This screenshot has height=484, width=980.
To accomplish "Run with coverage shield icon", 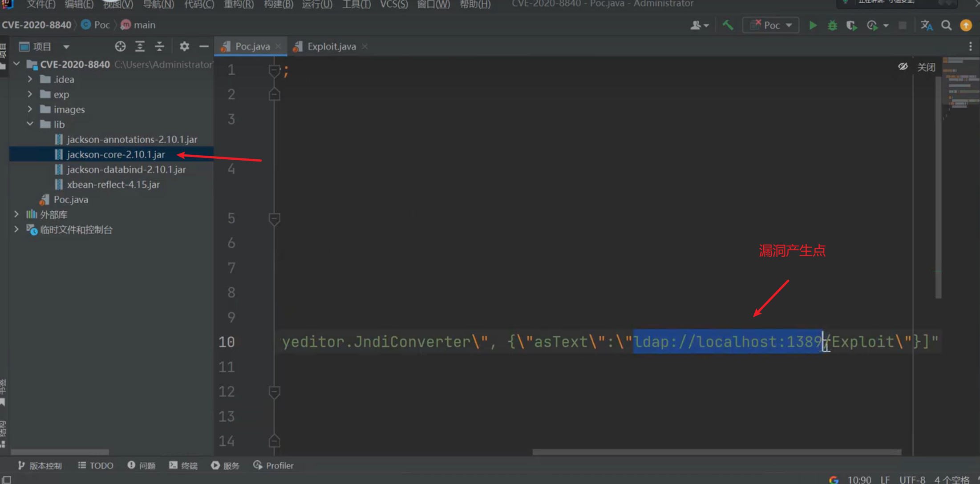I will pyautogui.click(x=851, y=25).
